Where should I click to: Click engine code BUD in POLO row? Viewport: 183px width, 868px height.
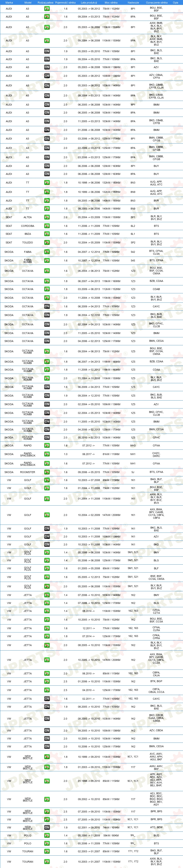coord(156,835)
